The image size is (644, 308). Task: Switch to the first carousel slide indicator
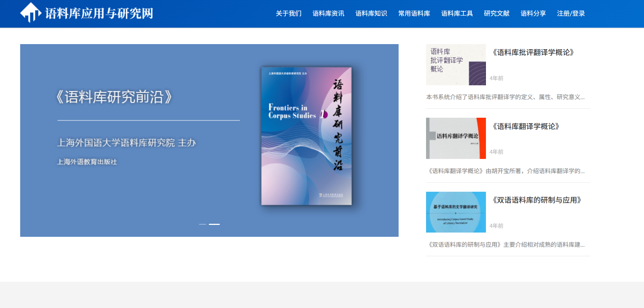(x=203, y=224)
